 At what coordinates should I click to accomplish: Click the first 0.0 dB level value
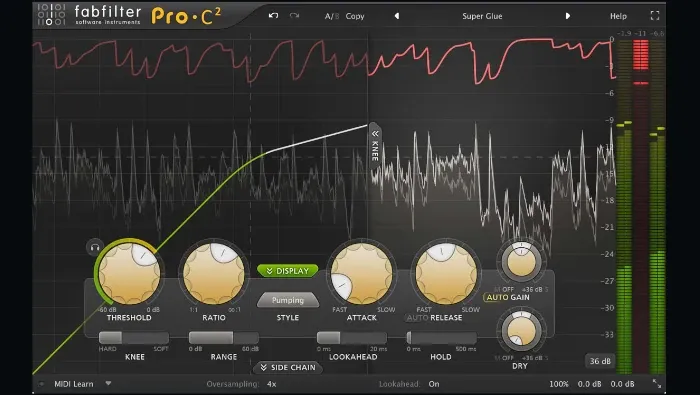pos(589,384)
